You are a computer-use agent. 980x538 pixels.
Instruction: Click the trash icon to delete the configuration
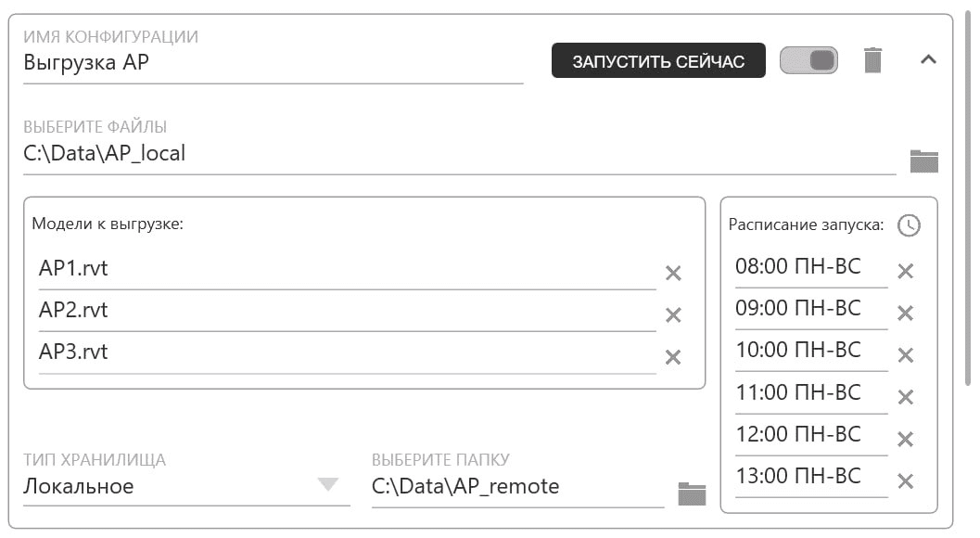tap(872, 59)
